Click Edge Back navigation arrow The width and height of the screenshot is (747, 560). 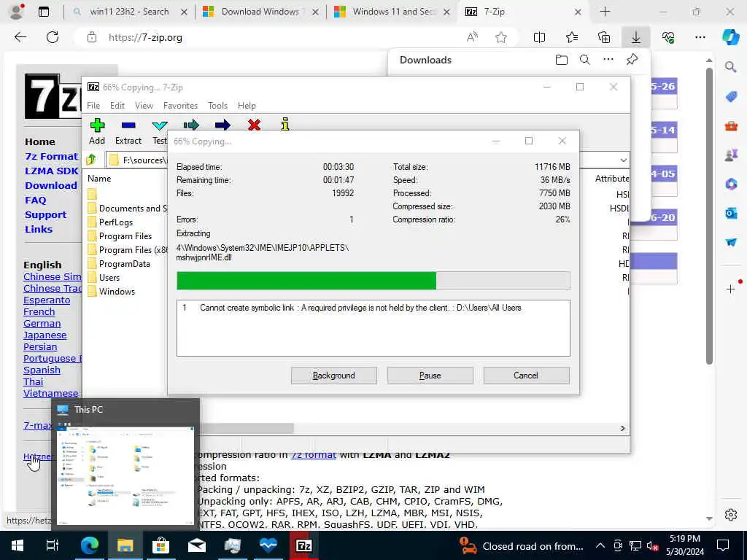[20, 37]
